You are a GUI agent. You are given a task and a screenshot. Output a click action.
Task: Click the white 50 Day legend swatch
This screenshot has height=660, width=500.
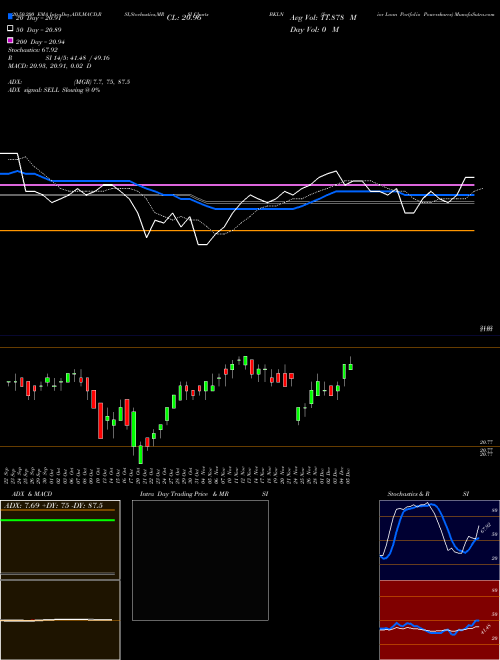coord(10,29)
